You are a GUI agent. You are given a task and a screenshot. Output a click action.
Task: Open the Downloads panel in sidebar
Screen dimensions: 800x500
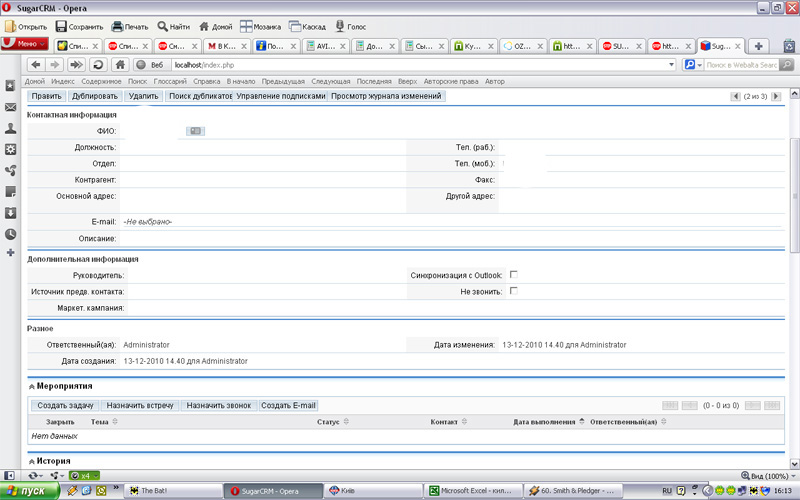pos(11,212)
